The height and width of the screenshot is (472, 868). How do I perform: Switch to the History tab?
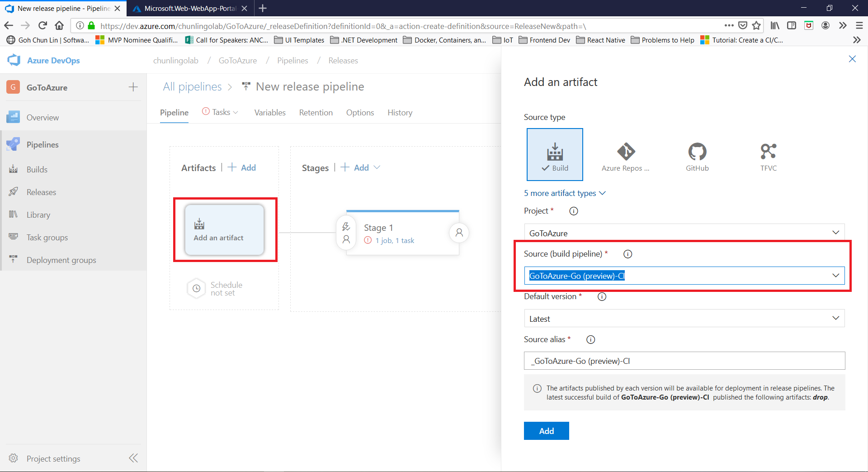pyautogui.click(x=400, y=113)
